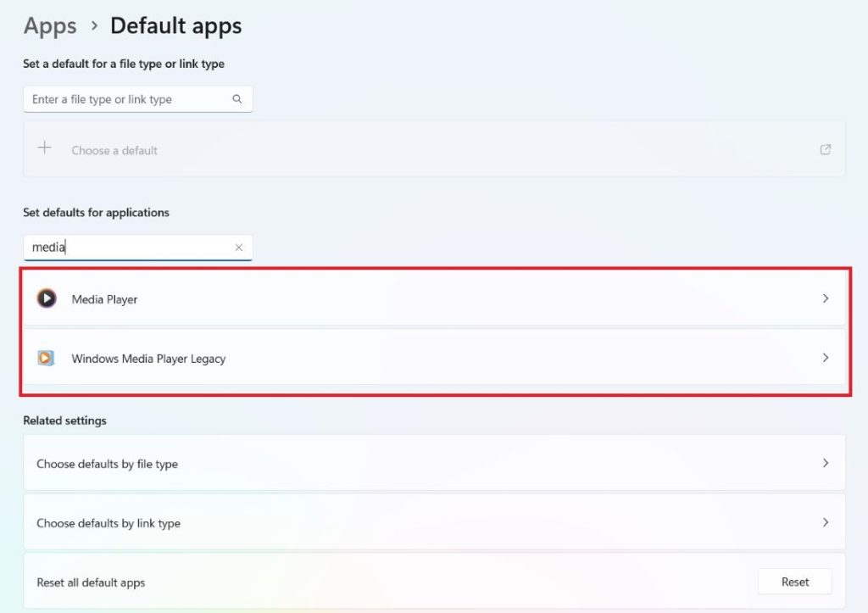Click the Set defaults for applications heading
The image size is (868, 613).
point(97,213)
